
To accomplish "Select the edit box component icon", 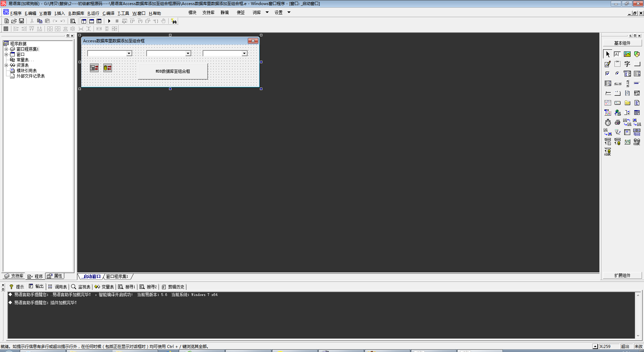I will [x=618, y=54].
